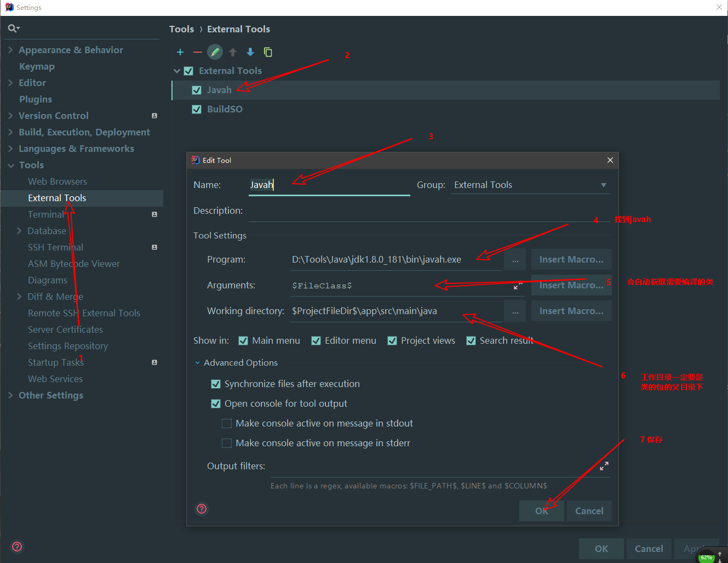Screen dimensions: 728x563
Task: Toggle Show in Editor menu checkbox
Action: pos(316,341)
